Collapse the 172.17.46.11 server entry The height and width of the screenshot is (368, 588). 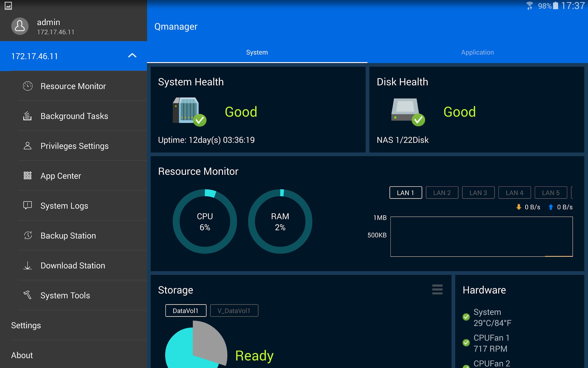click(132, 56)
